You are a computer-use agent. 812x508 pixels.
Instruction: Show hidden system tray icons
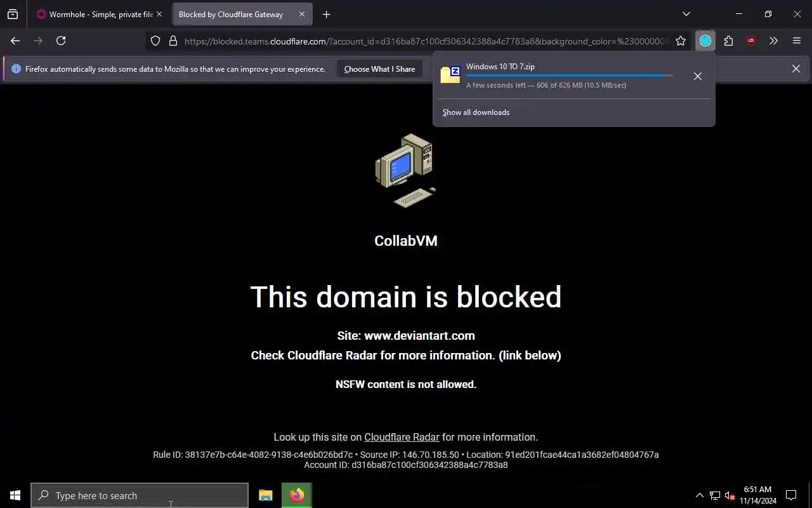[x=700, y=495]
